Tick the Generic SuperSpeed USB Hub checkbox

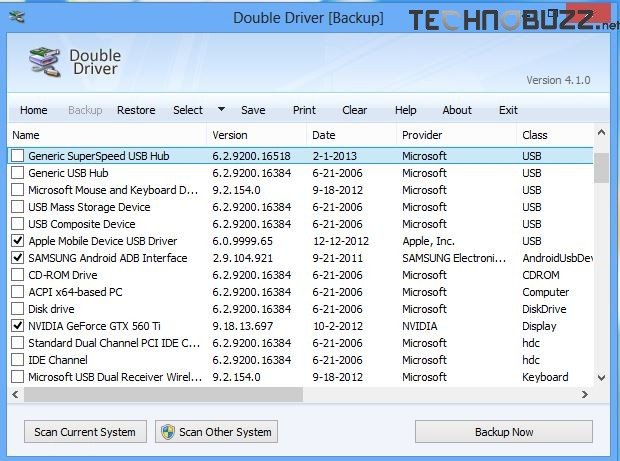(x=17, y=156)
